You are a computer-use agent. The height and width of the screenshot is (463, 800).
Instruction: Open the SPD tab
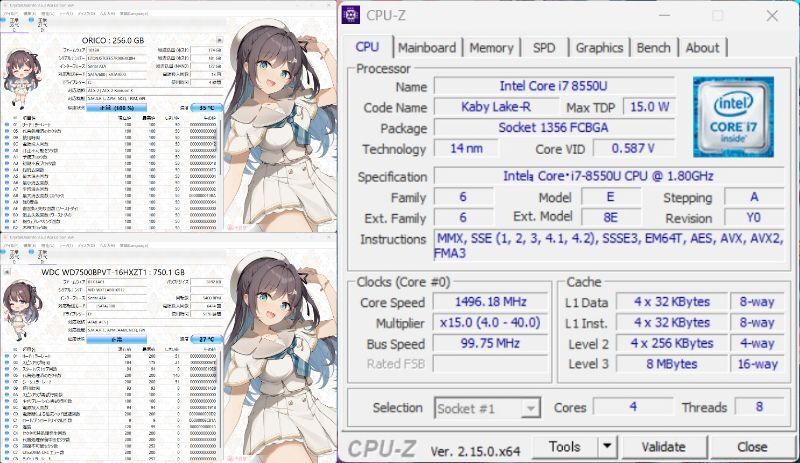point(544,47)
